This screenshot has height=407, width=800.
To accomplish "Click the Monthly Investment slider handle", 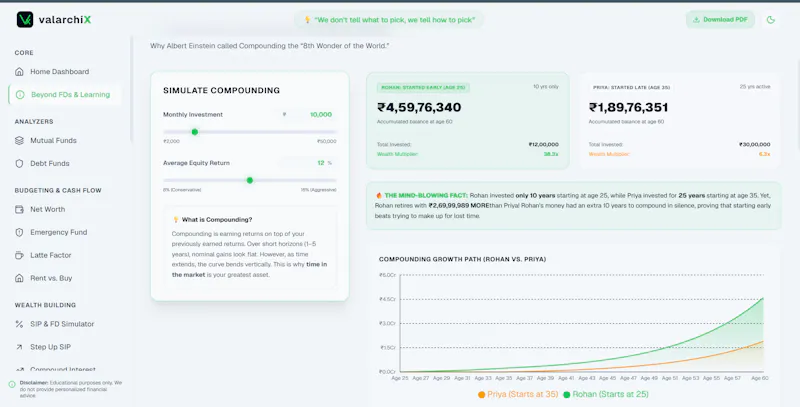I will click(194, 132).
